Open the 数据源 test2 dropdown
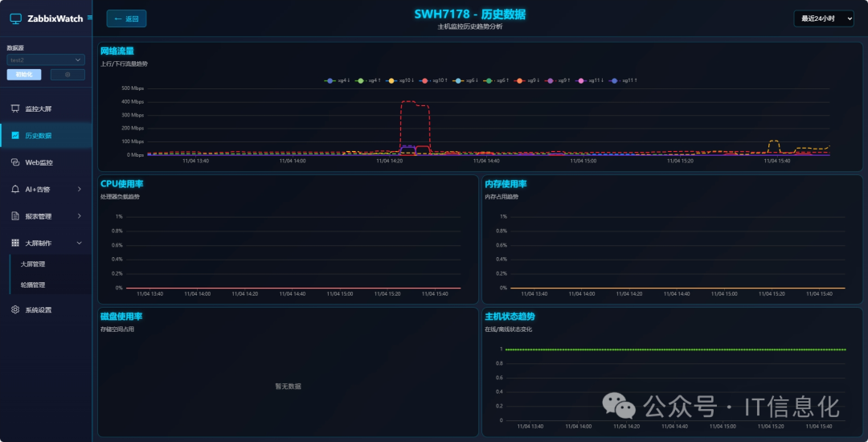 tap(46, 59)
